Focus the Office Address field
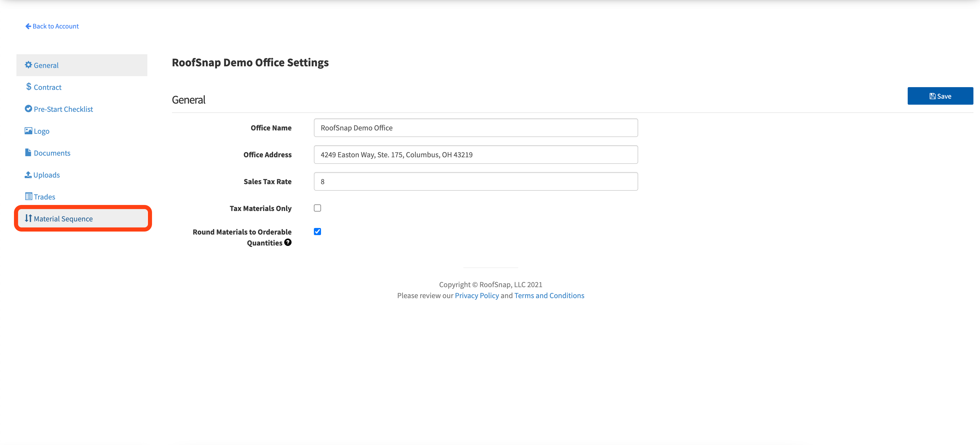980x445 pixels. (x=475, y=155)
